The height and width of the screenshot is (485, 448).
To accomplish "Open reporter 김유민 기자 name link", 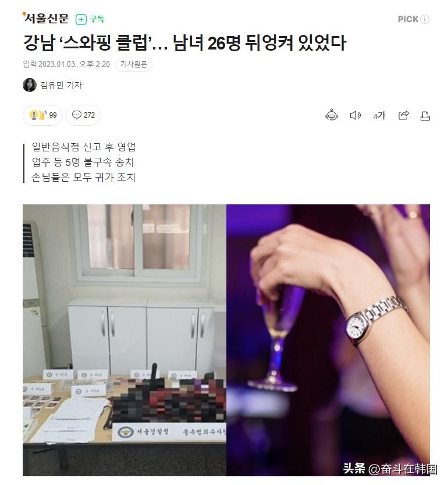I will point(61,85).
